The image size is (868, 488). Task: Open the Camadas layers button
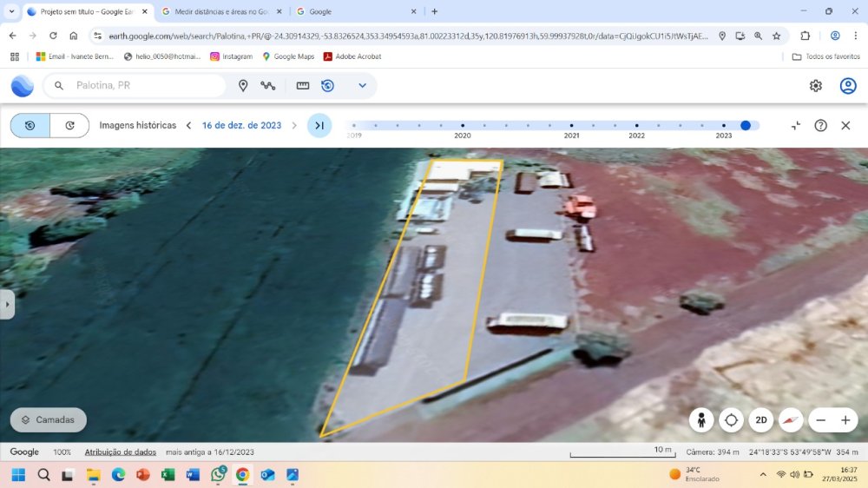[49, 420]
